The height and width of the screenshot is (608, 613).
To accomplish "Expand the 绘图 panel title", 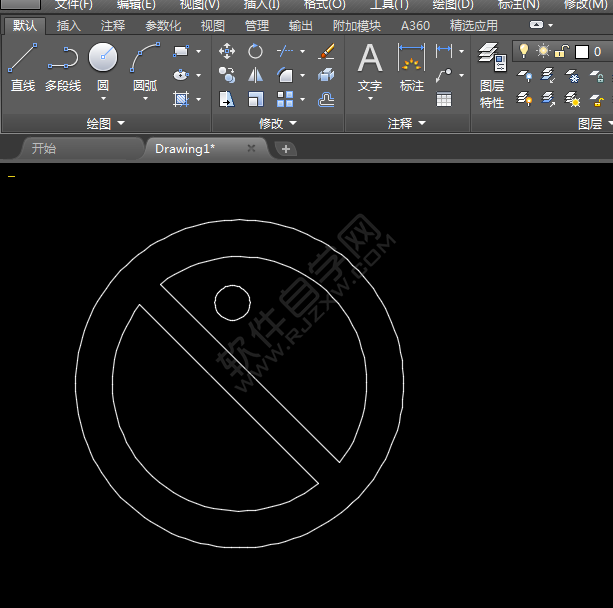I will click(106, 124).
